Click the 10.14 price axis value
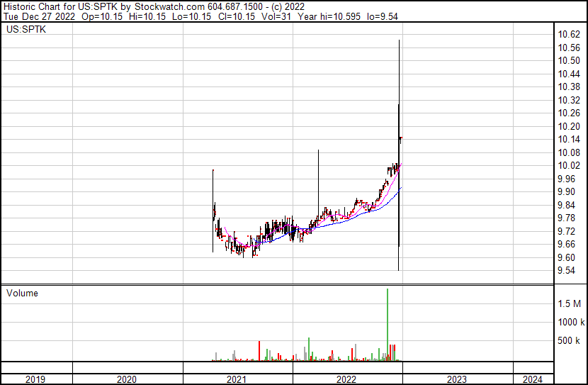The image size is (588, 385). point(569,140)
